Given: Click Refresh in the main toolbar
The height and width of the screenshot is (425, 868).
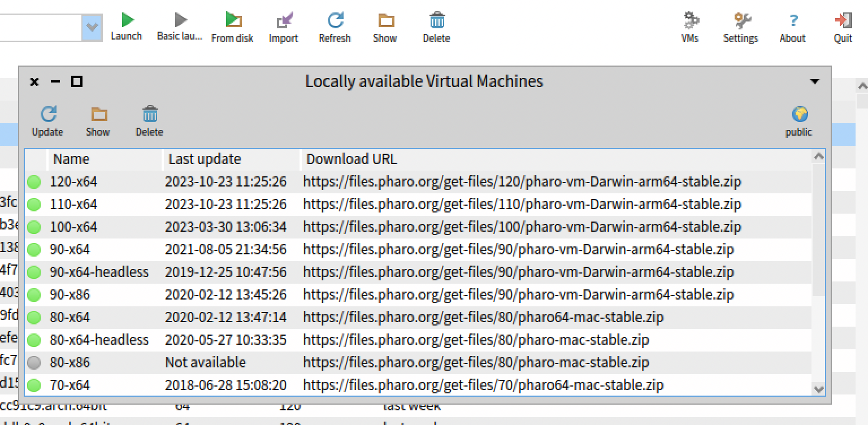Looking at the screenshot, I should click(335, 21).
